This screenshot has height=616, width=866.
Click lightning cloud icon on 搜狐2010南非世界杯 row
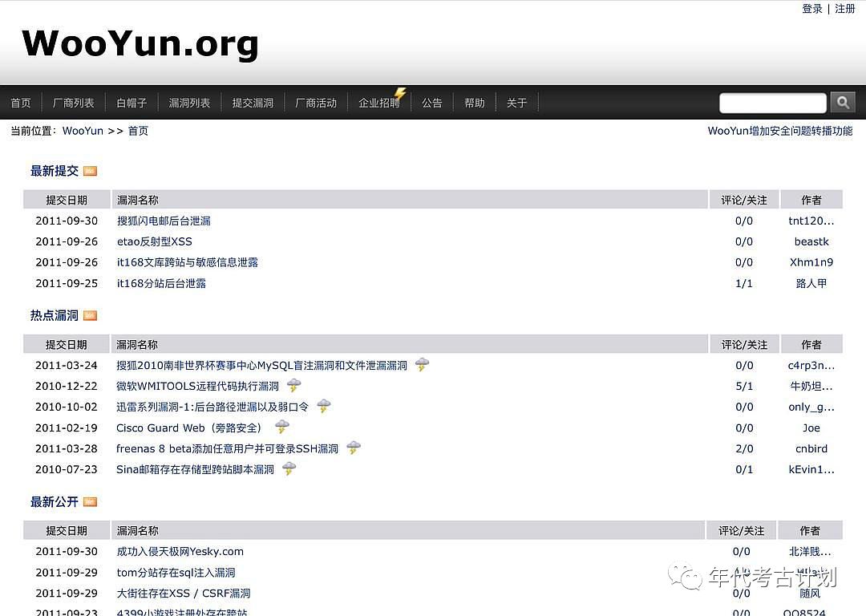422,364
